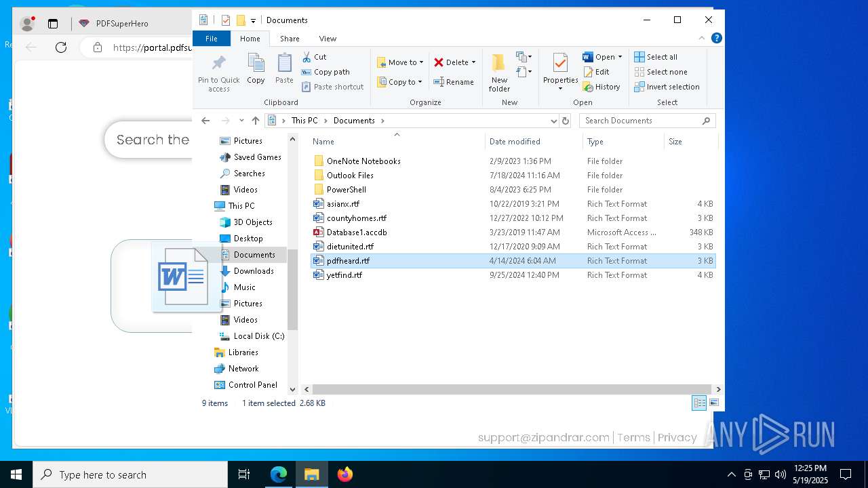Open Quick Access Toolbar customize dropdown
Viewport: 868px width, 488px height.
tap(253, 20)
